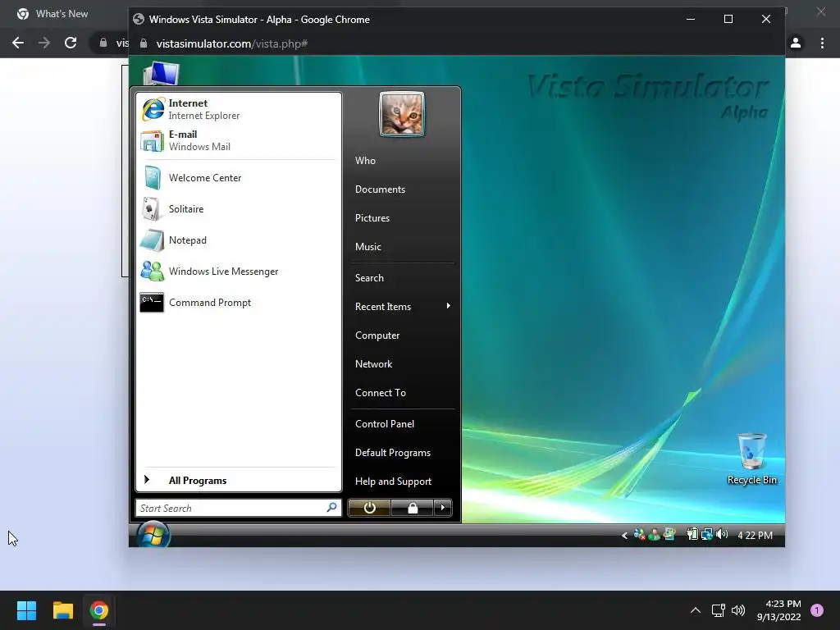The height and width of the screenshot is (630, 840).
Task: Click the Vista network tray icon
Action: [x=707, y=534]
